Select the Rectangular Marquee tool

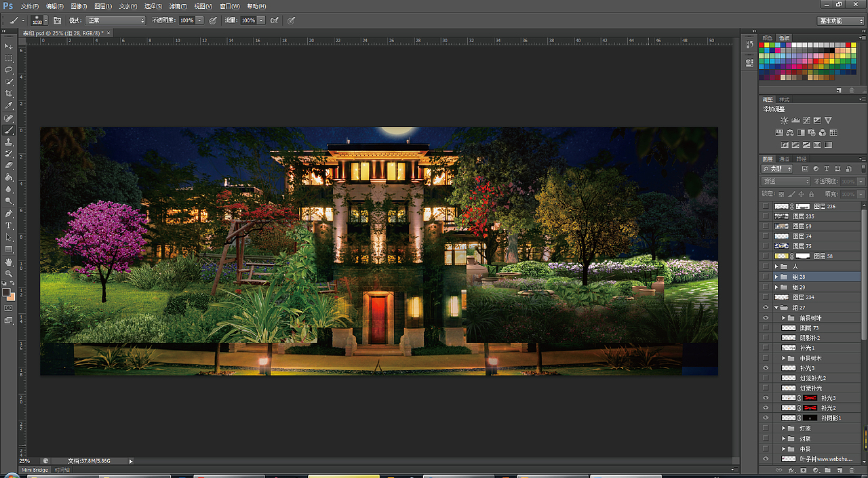tap(9, 58)
